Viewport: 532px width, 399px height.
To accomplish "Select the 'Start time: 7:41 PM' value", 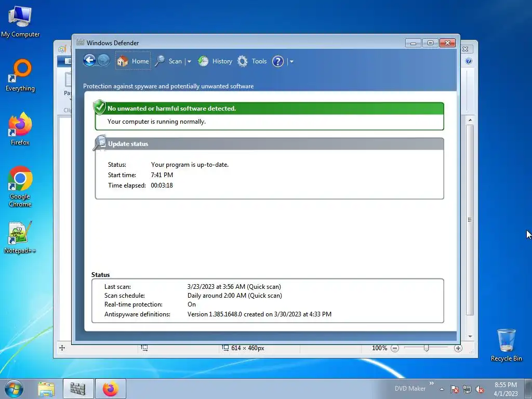I will 162,175.
